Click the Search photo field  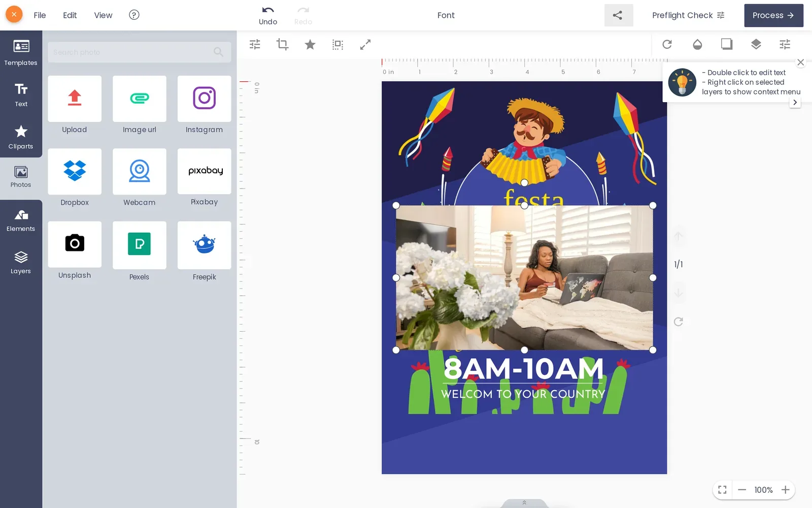pyautogui.click(x=140, y=52)
